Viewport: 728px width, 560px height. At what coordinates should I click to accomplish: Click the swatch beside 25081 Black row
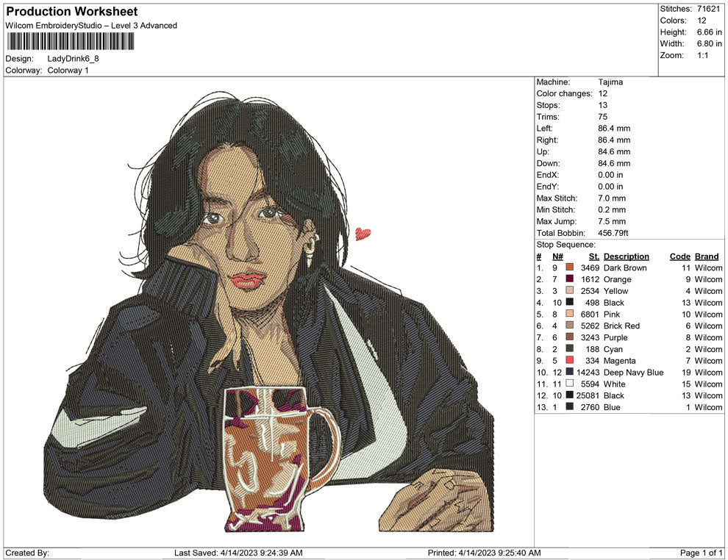click(570, 395)
